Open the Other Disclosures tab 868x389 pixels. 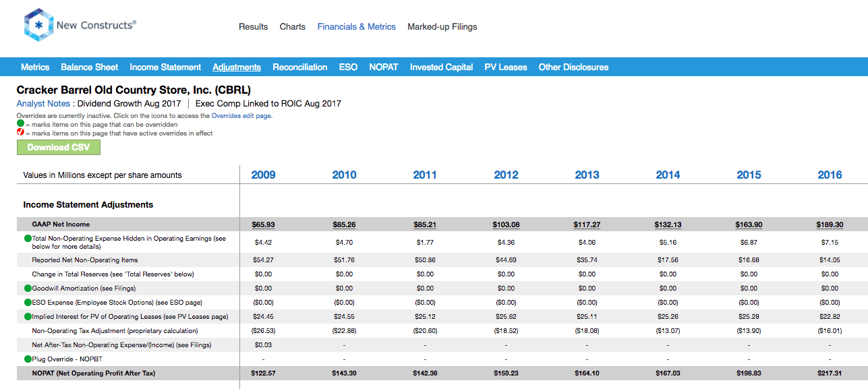pyautogui.click(x=574, y=67)
